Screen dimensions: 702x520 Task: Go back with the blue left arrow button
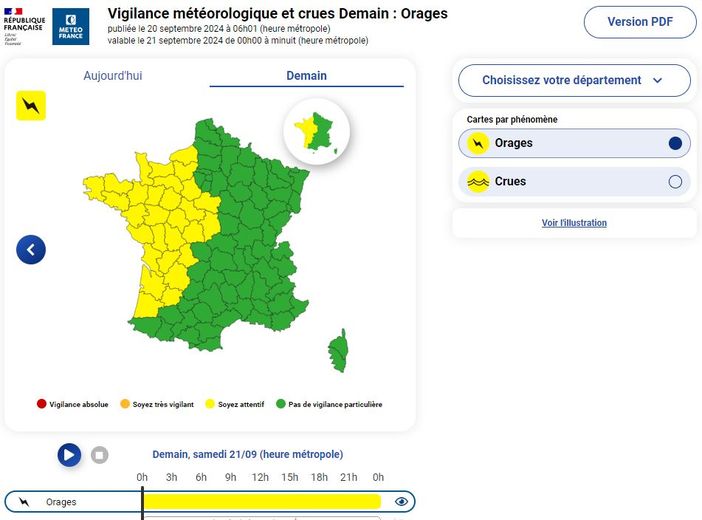[x=31, y=249]
